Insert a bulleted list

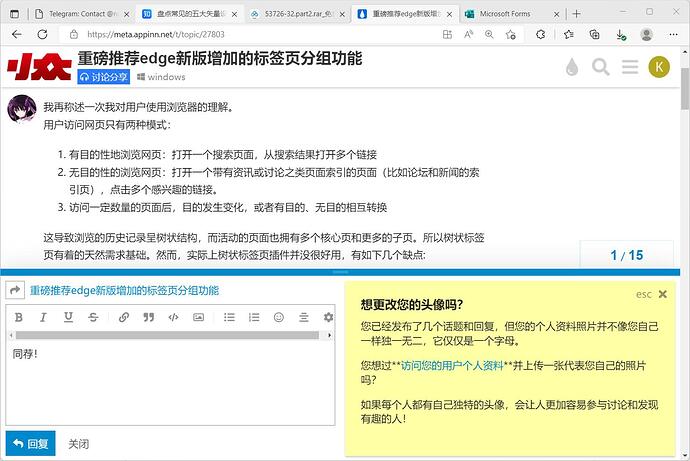pos(229,317)
